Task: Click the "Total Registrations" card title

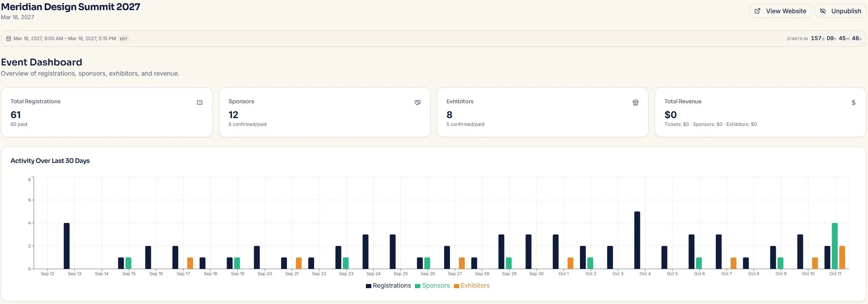Action: pyautogui.click(x=35, y=101)
